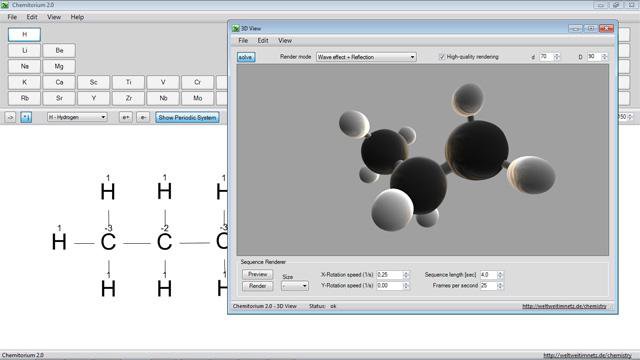Open chemistry link in main window status bar

(x=587, y=356)
